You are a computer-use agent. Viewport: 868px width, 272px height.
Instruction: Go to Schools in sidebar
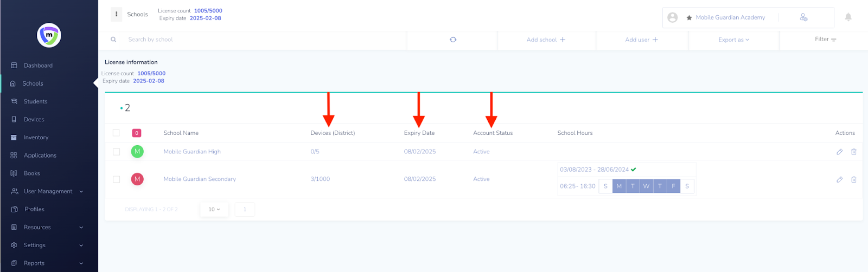coord(33,83)
